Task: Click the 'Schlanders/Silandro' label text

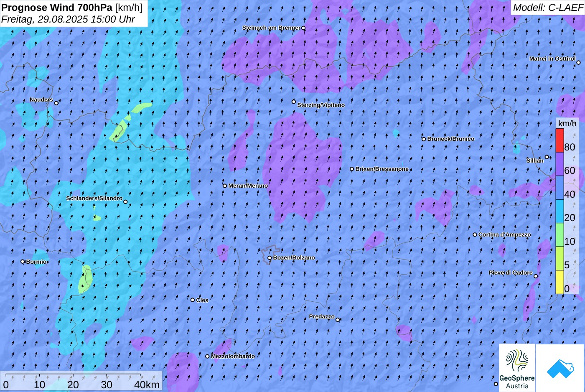Action: point(94,198)
